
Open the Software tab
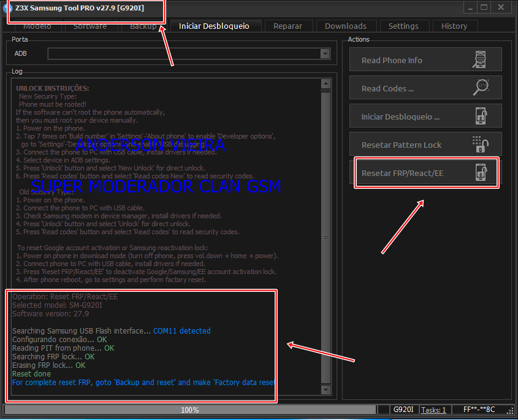pyautogui.click(x=90, y=26)
